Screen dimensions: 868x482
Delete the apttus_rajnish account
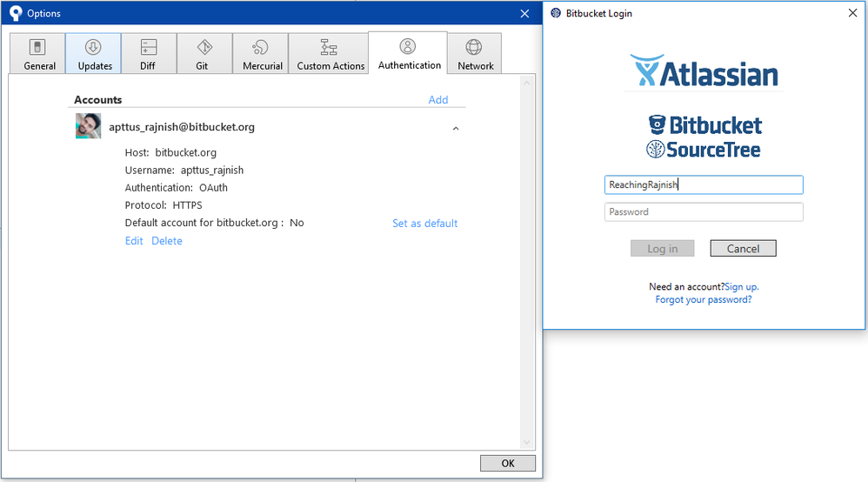[167, 241]
